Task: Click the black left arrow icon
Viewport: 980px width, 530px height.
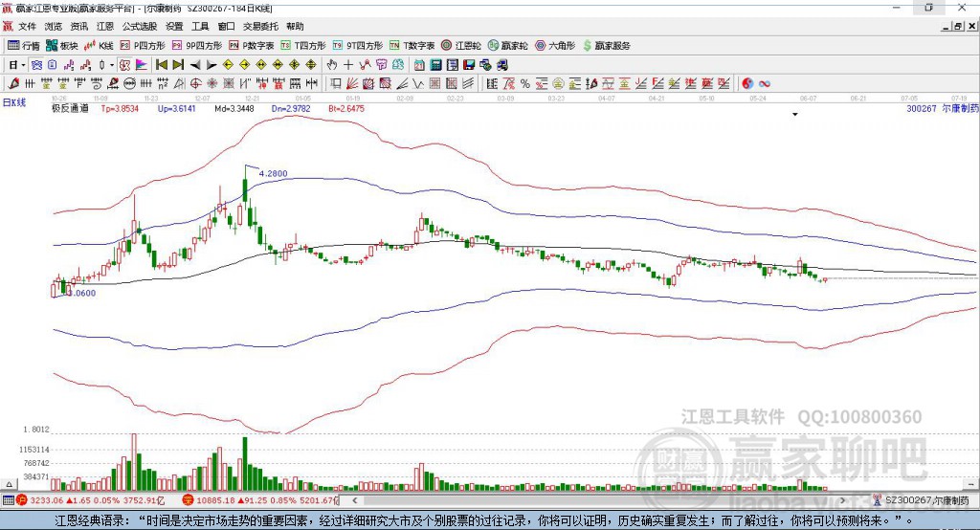Action: 195,65
